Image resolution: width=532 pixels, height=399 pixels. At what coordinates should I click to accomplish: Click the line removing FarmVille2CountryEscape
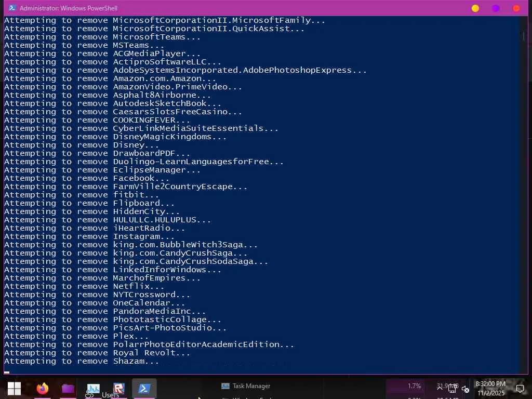coord(126,187)
